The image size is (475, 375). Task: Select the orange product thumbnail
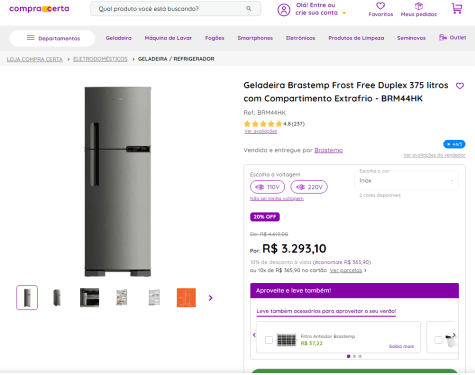click(186, 297)
